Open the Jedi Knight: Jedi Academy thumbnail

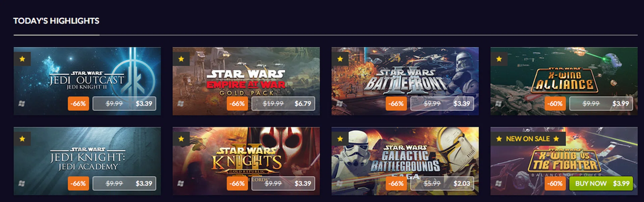[87, 161]
